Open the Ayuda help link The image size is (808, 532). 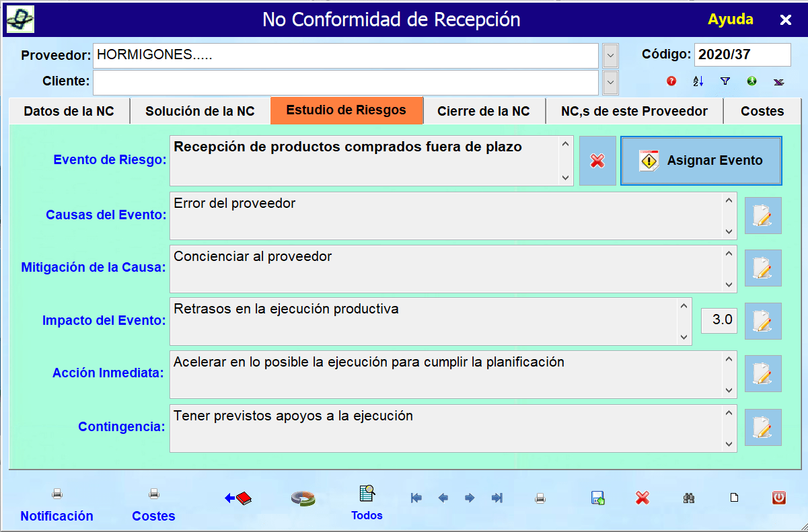[731, 19]
